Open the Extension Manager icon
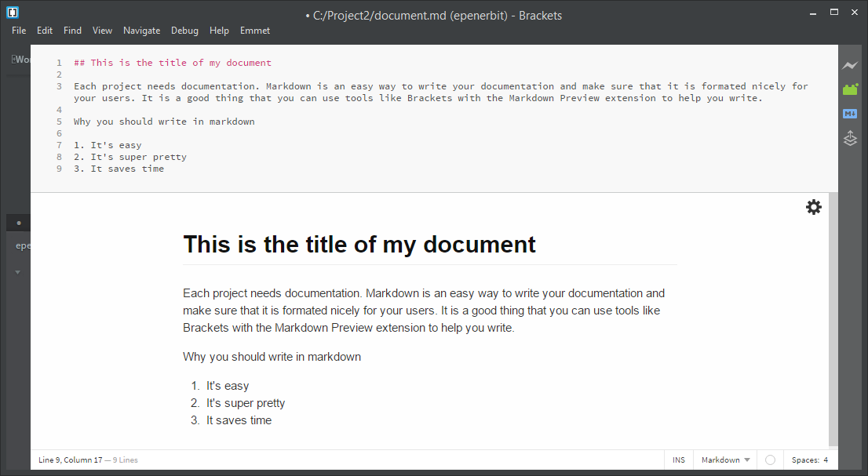This screenshot has width=868, height=476. 850,89
